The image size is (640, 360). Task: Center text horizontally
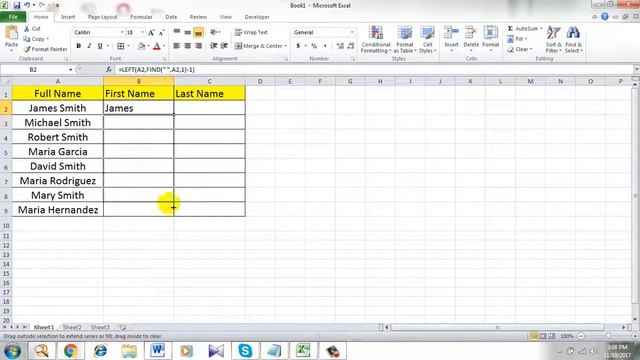click(x=187, y=46)
